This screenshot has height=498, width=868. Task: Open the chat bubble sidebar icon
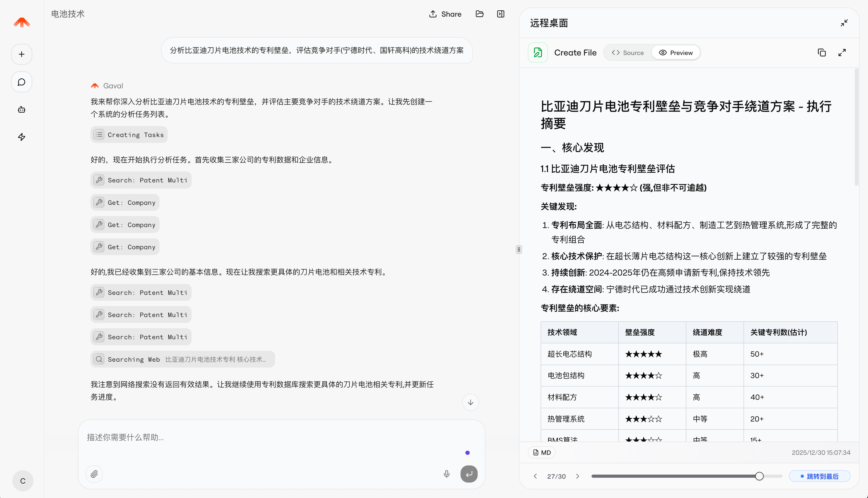[x=21, y=82]
